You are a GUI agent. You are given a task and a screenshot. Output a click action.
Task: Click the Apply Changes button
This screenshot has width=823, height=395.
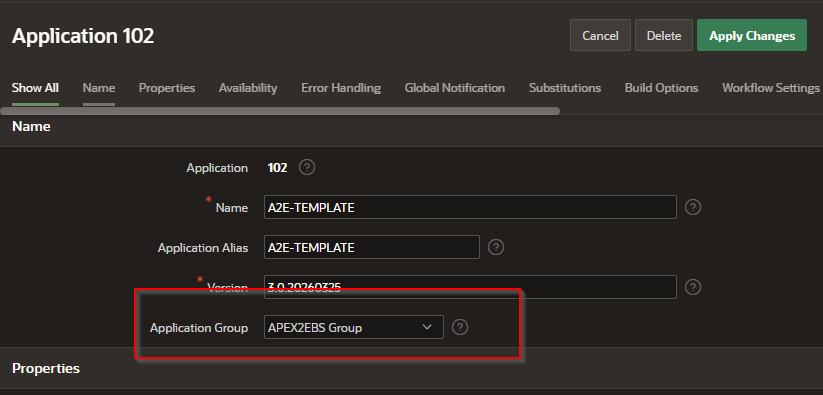[752, 35]
